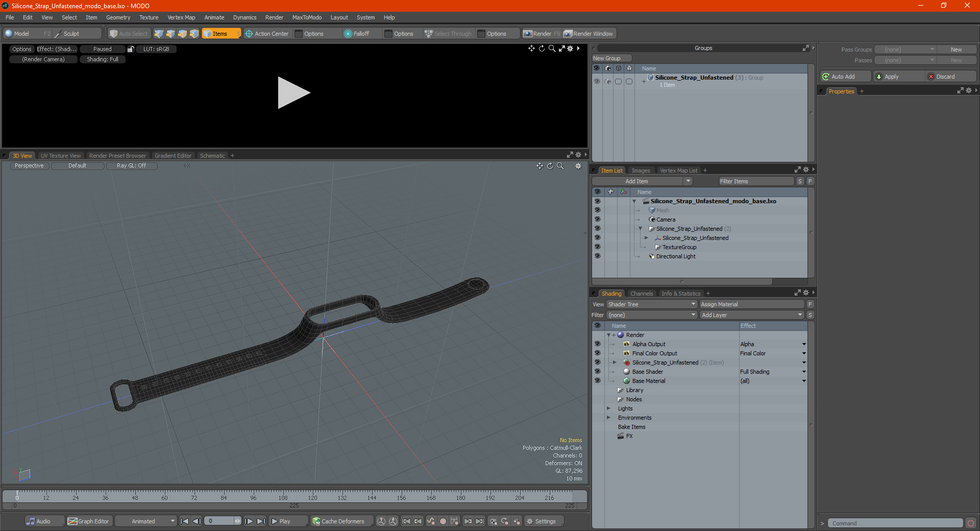This screenshot has height=531, width=980.
Task: Select Materials mode cube icon
Action: point(194,34)
